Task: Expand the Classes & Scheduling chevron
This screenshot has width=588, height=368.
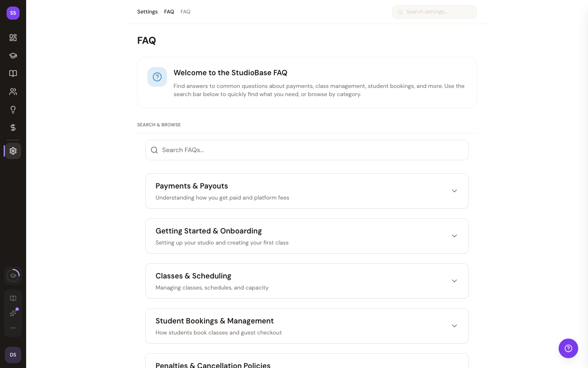Action: (x=454, y=281)
